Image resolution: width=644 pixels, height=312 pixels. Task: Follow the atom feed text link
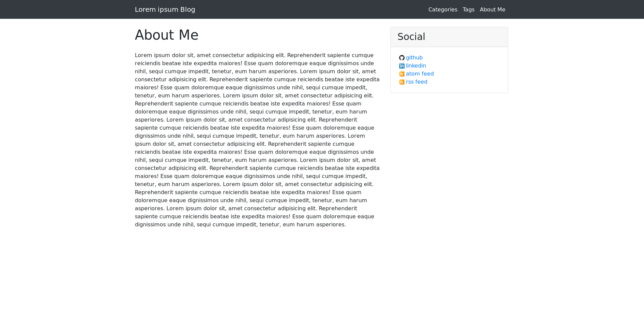coord(420,74)
